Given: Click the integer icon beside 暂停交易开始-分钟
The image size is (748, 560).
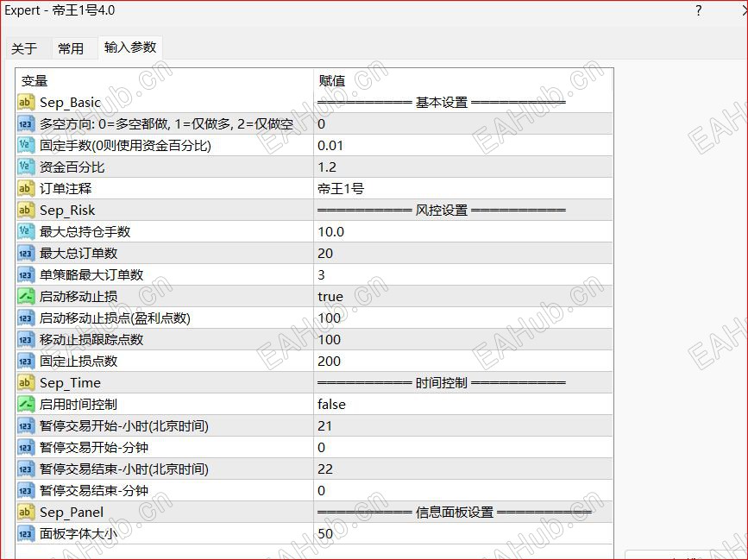Looking at the screenshot, I should click(x=26, y=447).
